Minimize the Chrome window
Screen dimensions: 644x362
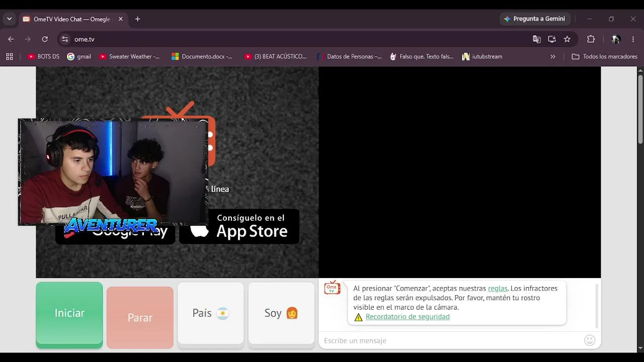point(590,19)
